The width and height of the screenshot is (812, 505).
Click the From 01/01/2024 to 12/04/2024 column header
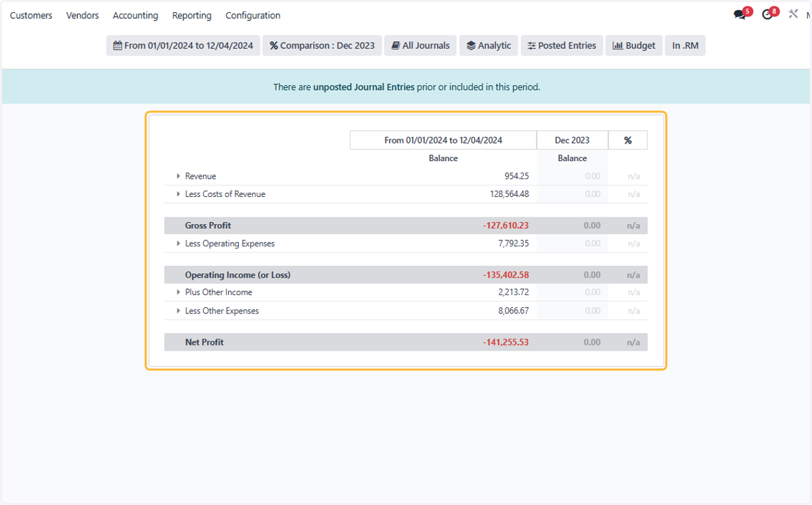[443, 140]
